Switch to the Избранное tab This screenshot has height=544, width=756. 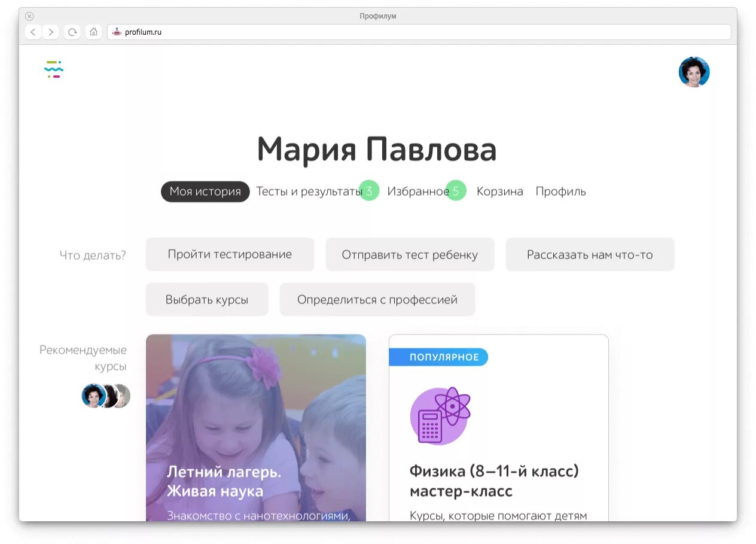[418, 192]
